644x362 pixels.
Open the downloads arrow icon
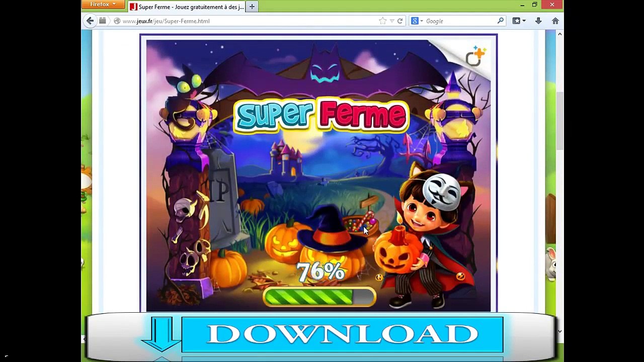[x=538, y=21]
